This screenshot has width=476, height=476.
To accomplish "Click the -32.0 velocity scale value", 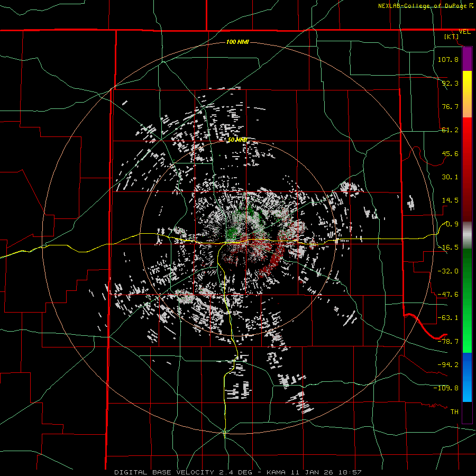I will tap(448, 271).
